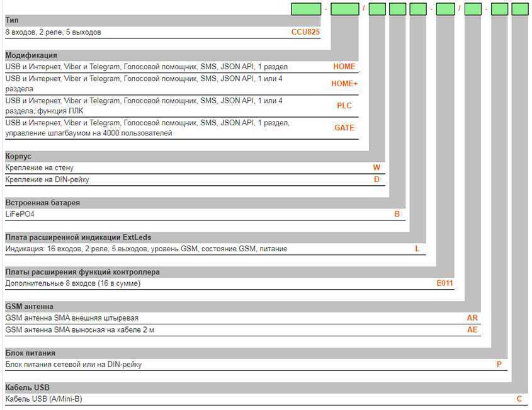
Task: Choose external whip antenna code AR
Action: click(472, 318)
